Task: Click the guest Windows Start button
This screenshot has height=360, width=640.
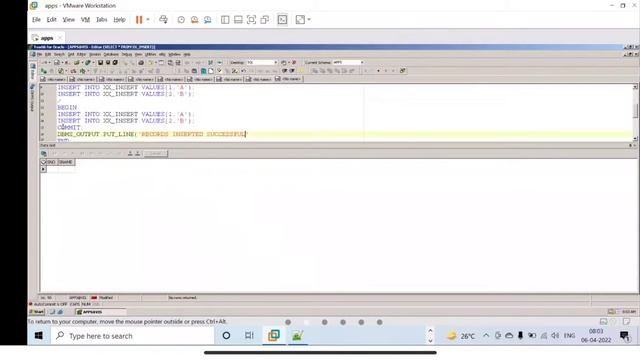Action: [37, 312]
